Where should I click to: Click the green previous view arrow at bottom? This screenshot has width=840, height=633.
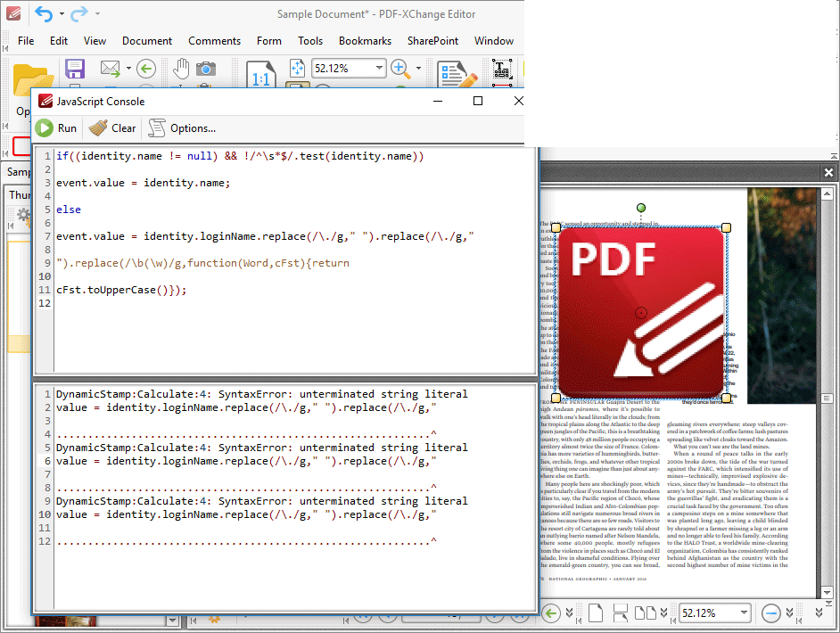tap(551, 613)
